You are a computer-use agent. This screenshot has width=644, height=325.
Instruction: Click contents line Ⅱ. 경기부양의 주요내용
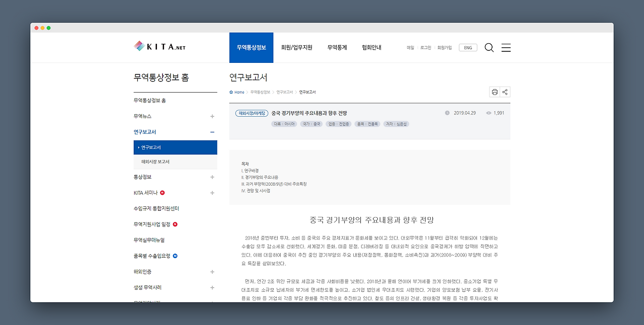[x=260, y=178]
